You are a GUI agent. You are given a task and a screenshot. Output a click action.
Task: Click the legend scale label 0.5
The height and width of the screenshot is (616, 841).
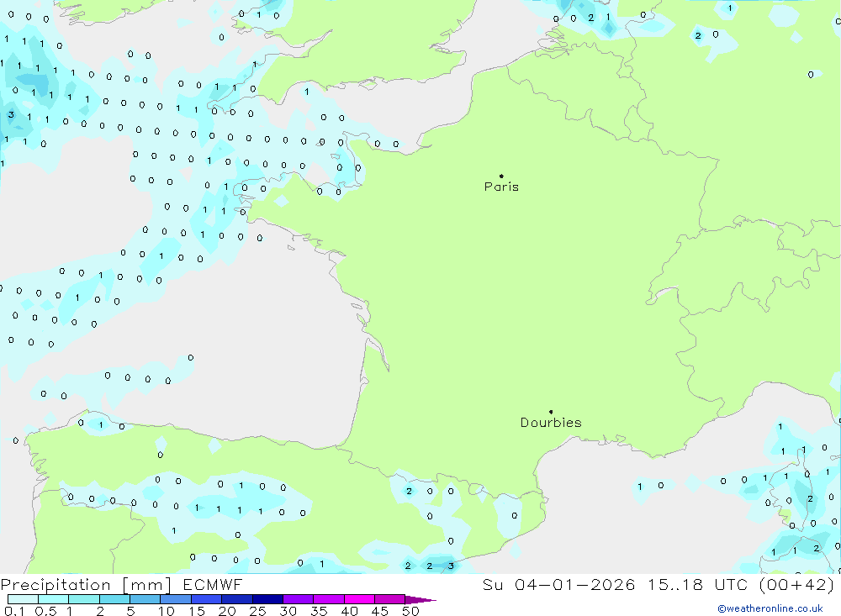[x=45, y=611]
